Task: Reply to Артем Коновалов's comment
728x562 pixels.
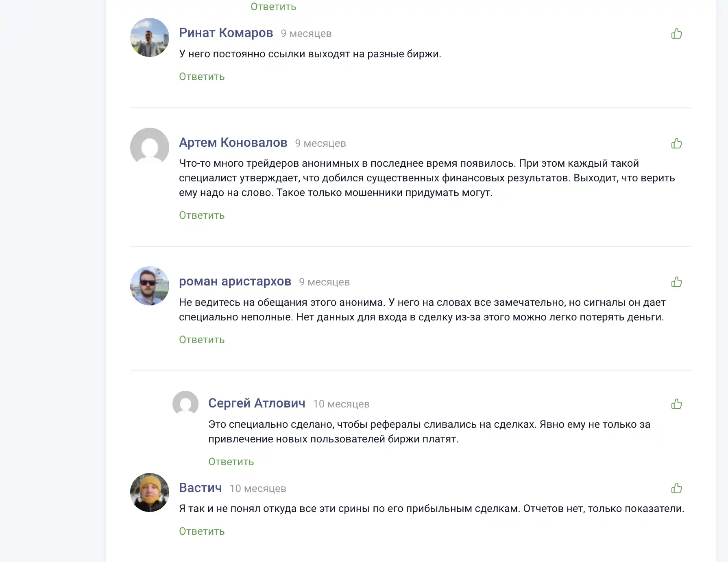Action: (x=202, y=216)
